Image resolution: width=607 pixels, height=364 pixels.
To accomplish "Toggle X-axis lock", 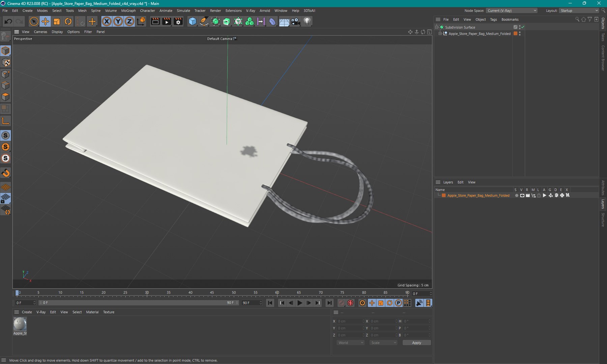I will [107, 22].
